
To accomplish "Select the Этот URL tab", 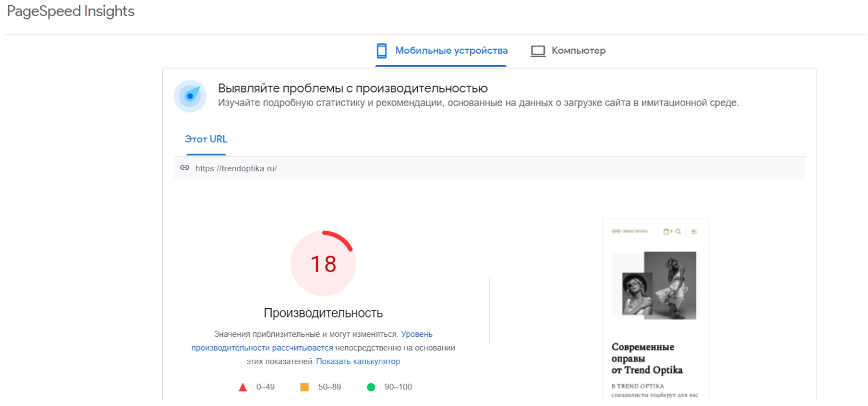I will click(206, 139).
